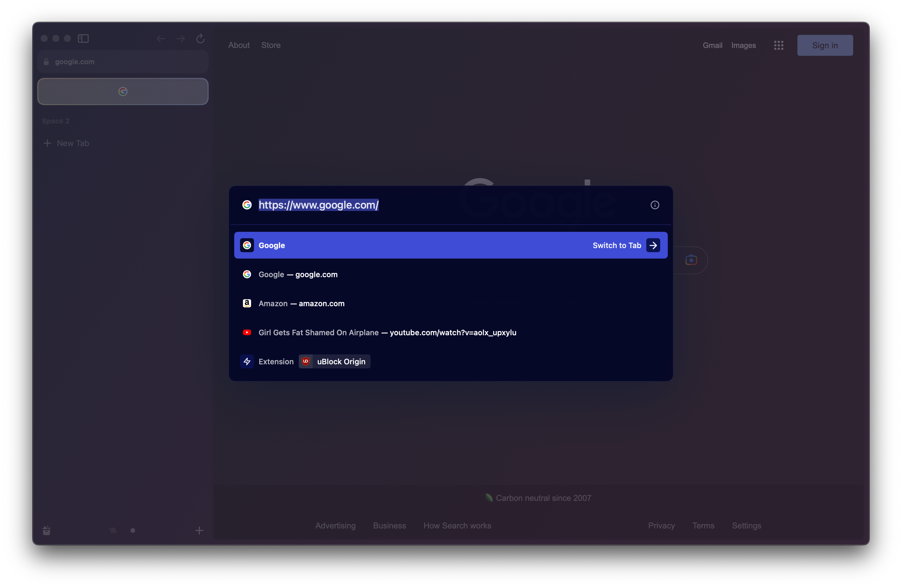The width and height of the screenshot is (902, 588).
Task: Select the pinned Google tab tile
Action: coord(123,91)
